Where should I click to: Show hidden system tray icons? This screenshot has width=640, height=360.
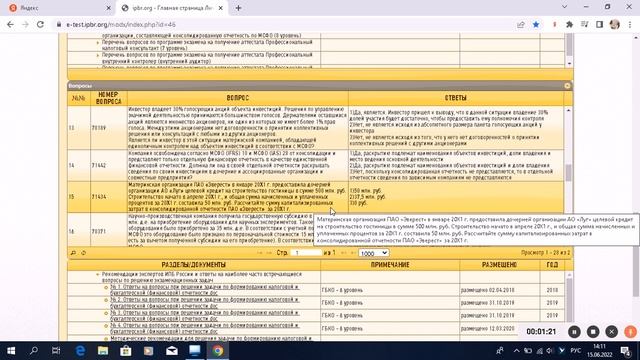pyautogui.click(x=516, y=351)
